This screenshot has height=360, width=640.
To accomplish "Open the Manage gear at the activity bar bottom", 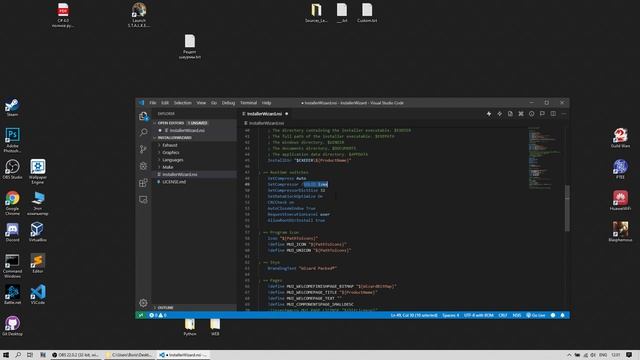I will [143, 302].
